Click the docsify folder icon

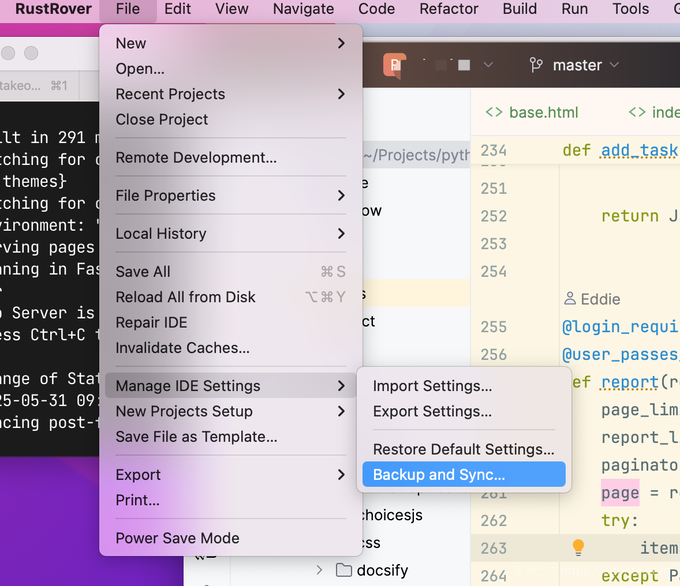coord(343,570)
